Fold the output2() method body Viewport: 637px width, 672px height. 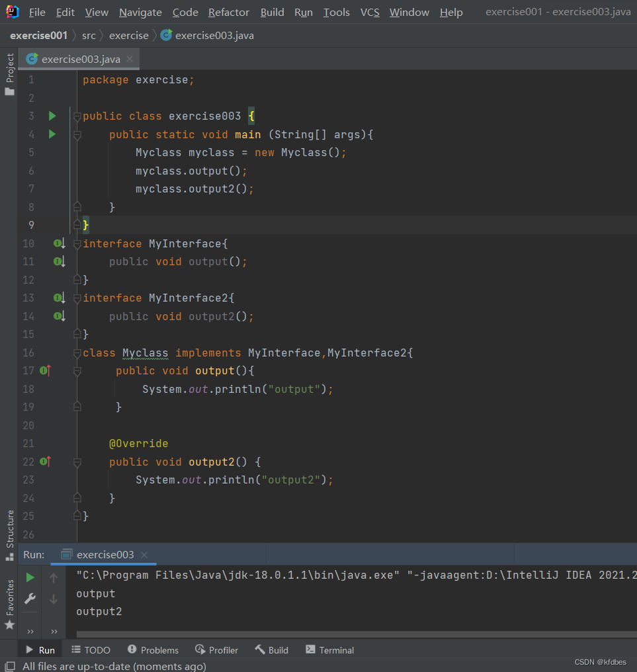(77, 462)
